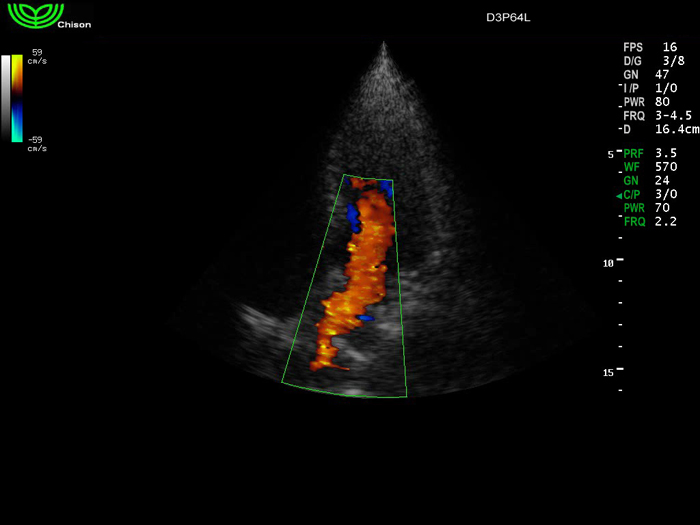Select the grayscale map bar
The image size is (700, 525).
[x=6, y=99]
